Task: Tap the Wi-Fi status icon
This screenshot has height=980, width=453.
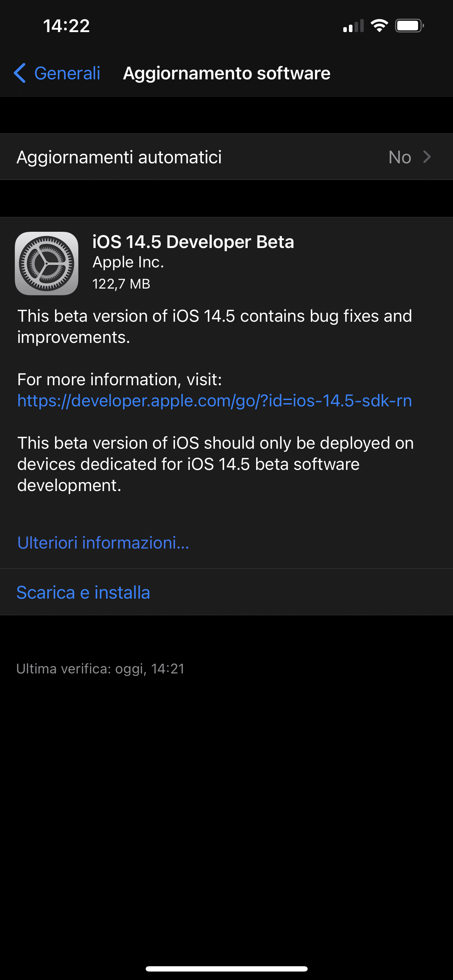Action: click(379, 26)
